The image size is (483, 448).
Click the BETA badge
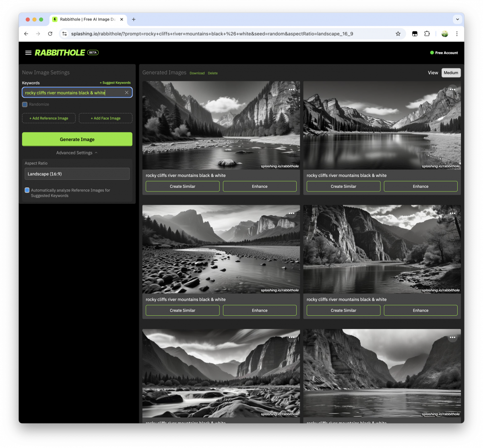click(x=93, y=53)
